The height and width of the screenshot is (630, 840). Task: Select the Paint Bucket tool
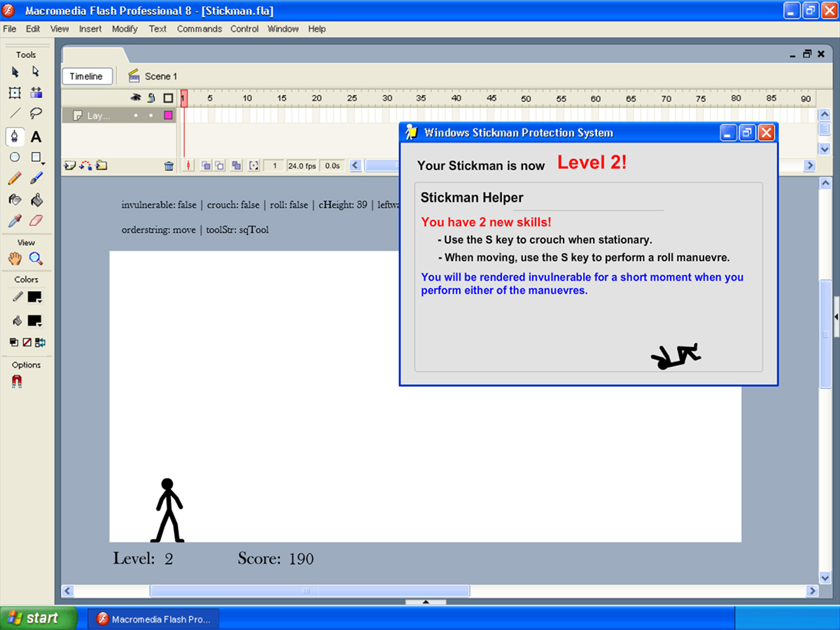tap(36, 199)
